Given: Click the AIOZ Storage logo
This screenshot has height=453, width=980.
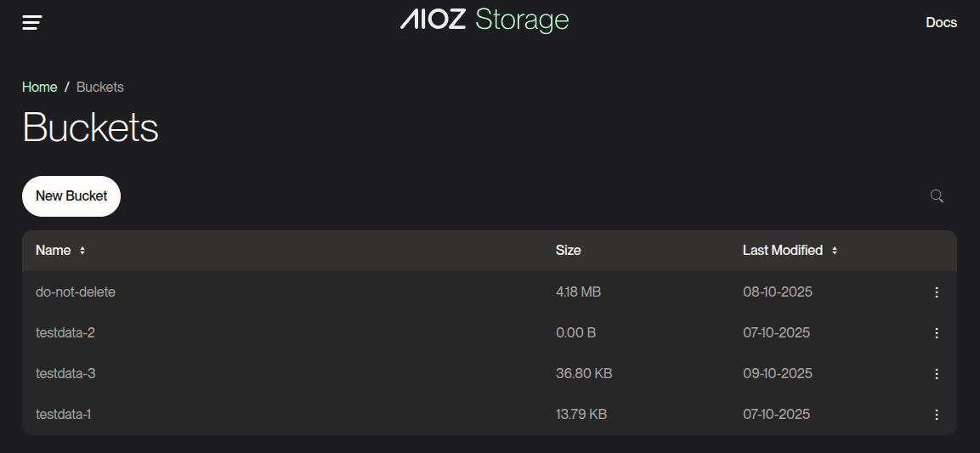Looking at the screenshot, I should pyautogui.click(x=484, y=20).
